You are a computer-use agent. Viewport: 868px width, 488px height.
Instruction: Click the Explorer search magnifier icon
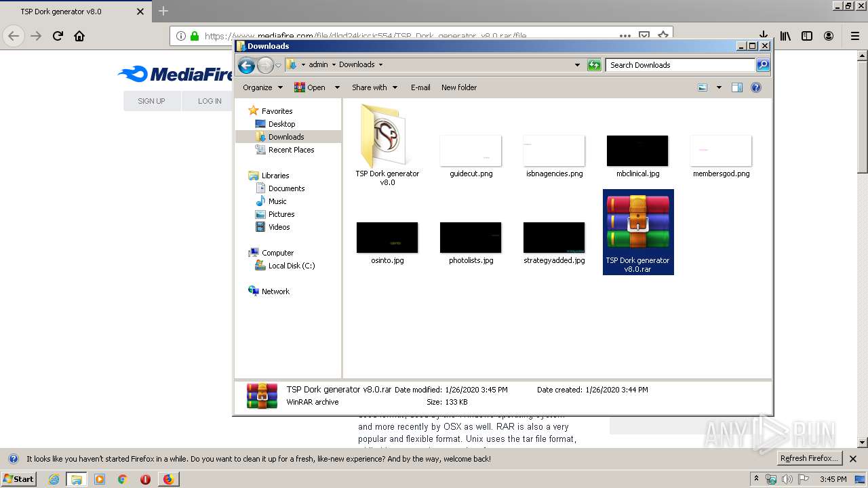click(763, 65)
